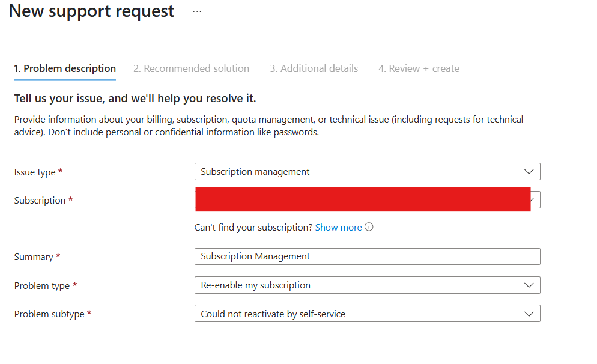Click the Problem subtype dropdown chevron
Image resolution: width=597 pixels, height=364 pixels.
point(529,313)
